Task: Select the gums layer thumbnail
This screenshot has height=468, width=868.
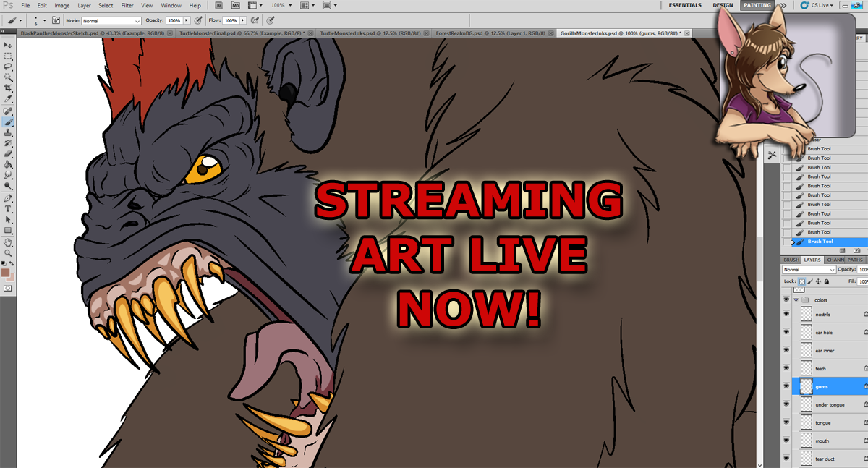Action: [806, 386]
